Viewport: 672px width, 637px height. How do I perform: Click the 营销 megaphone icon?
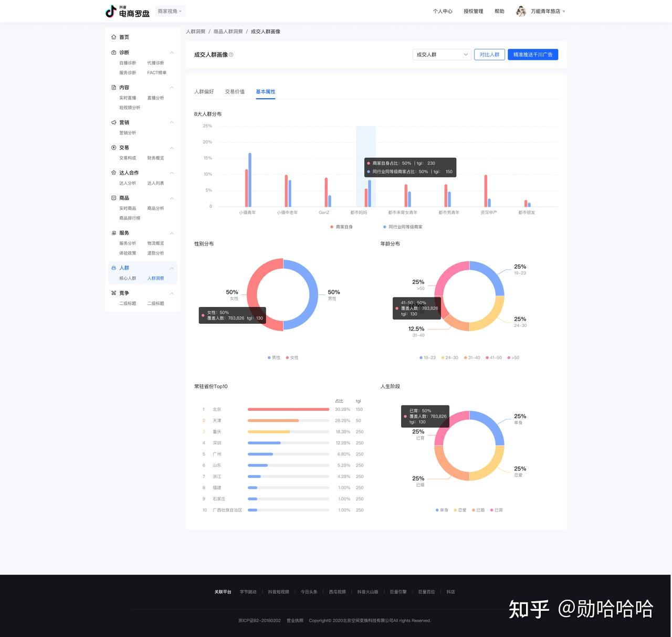click(114, 122)
